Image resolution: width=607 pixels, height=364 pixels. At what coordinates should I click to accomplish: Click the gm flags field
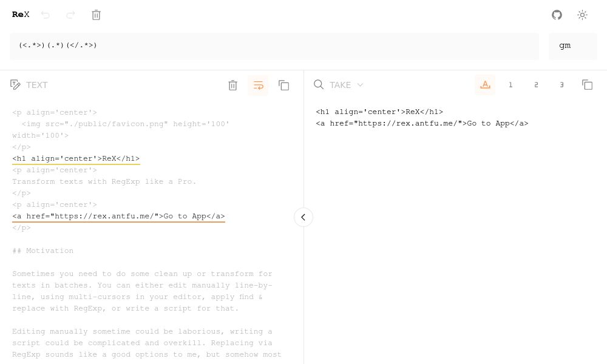tap(572, 46)
